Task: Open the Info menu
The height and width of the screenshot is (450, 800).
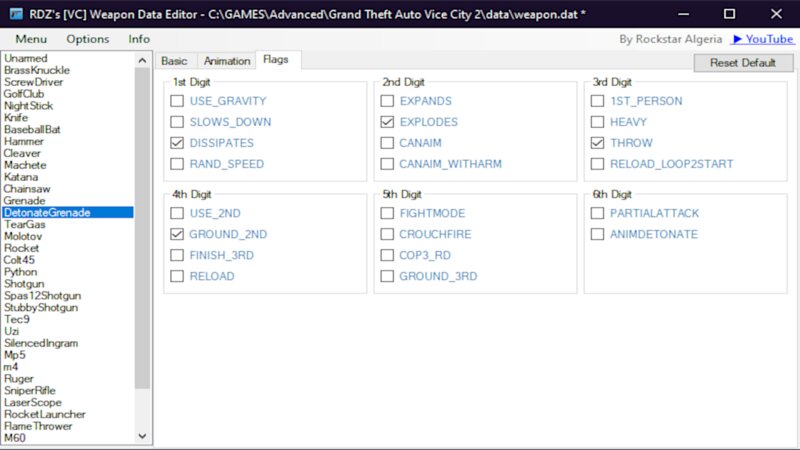Action: click(139, 39)
